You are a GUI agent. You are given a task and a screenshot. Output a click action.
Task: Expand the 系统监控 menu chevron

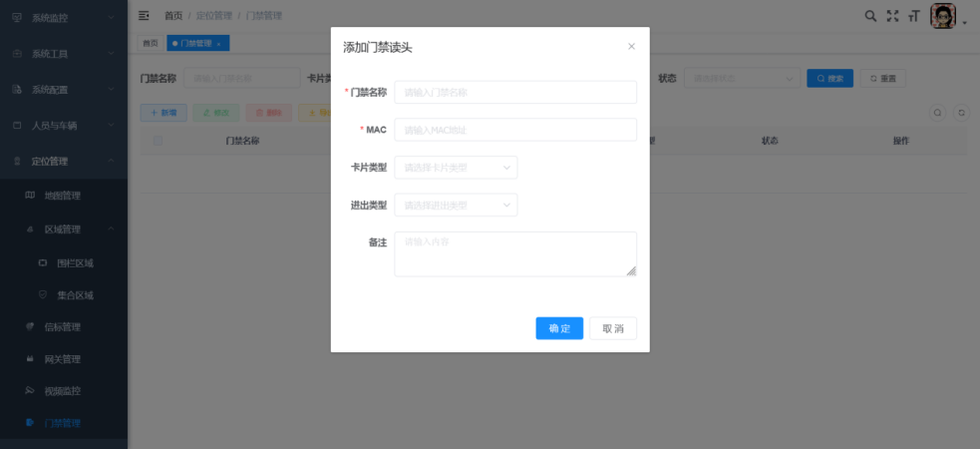coord(111,18)
